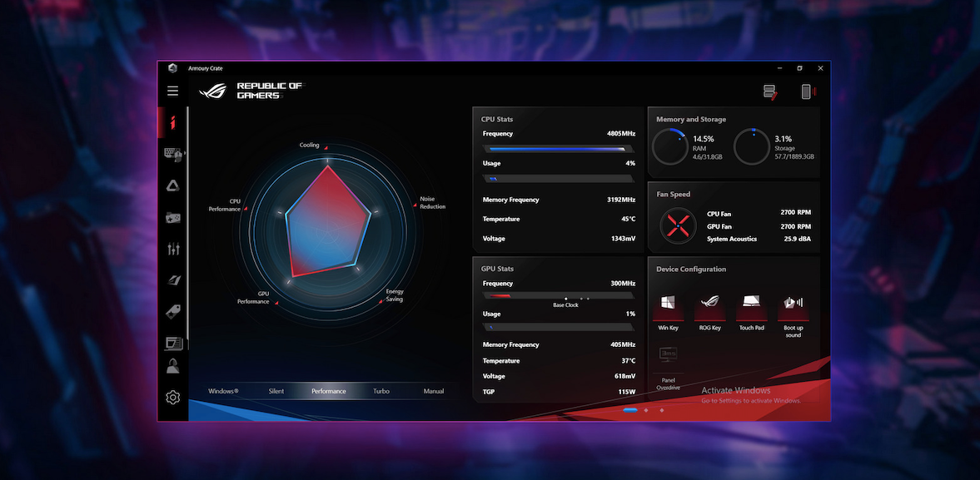The height and width of the screenshot is (480, 980).
Task: Open Aura Sync triangle icon in sidebar
Action: [x=172, y=186]
